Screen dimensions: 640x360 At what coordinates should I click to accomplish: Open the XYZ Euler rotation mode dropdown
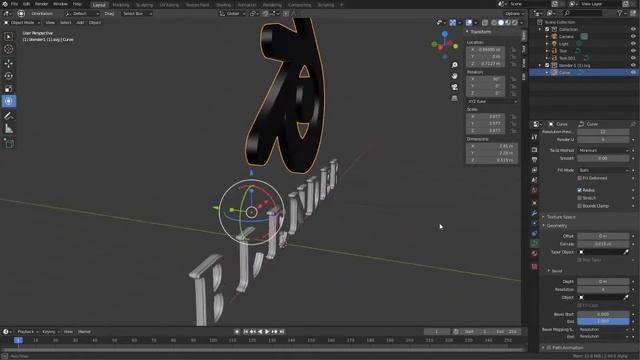492,102
